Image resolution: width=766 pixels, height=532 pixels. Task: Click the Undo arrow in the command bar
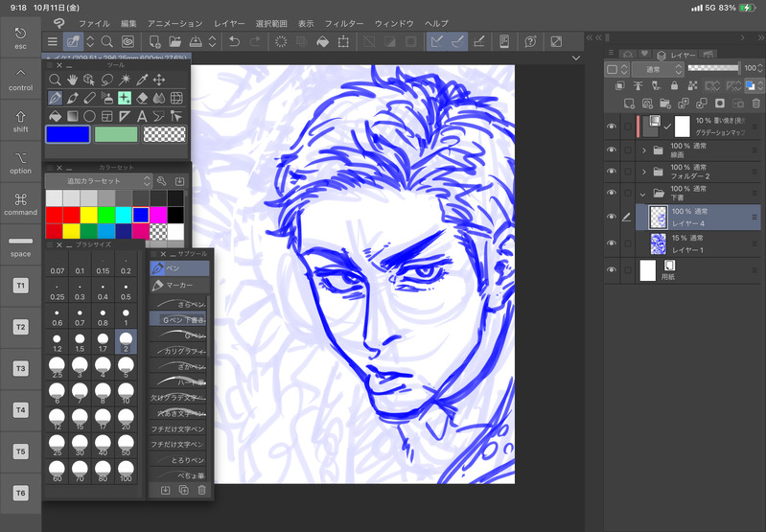tap(235, 41)
